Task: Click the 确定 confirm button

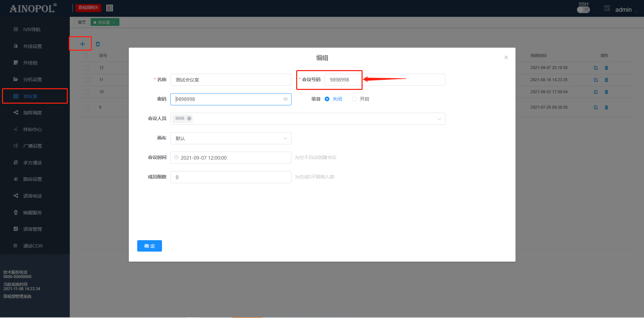Action: point(150,246)
